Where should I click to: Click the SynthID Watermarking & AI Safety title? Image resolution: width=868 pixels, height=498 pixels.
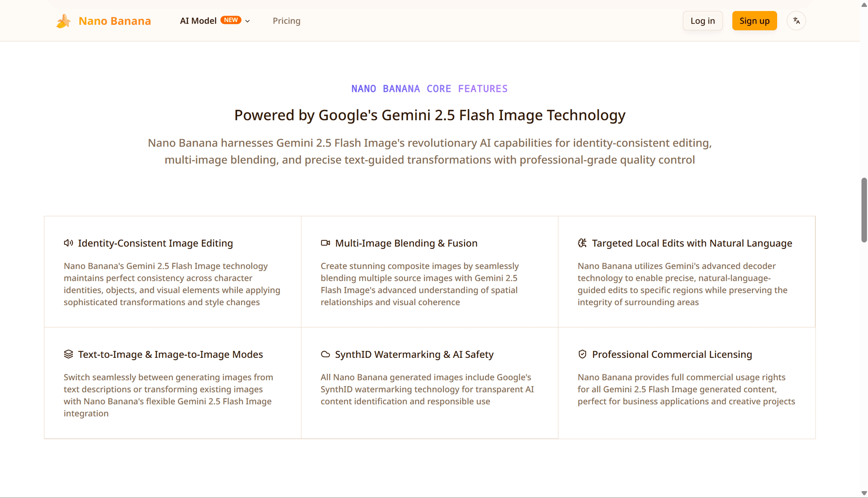pos(414,354)
